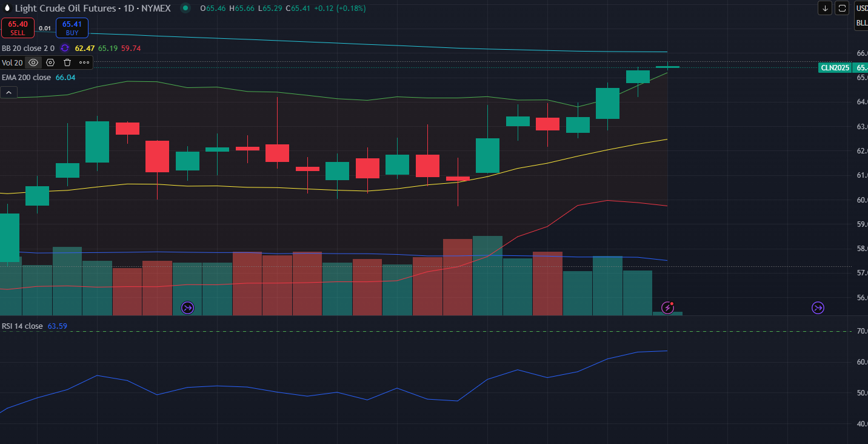This screenshot has width=868, height=444.
Task: Select the EMA 200 close indicator label
Action: tap(26, 78)
